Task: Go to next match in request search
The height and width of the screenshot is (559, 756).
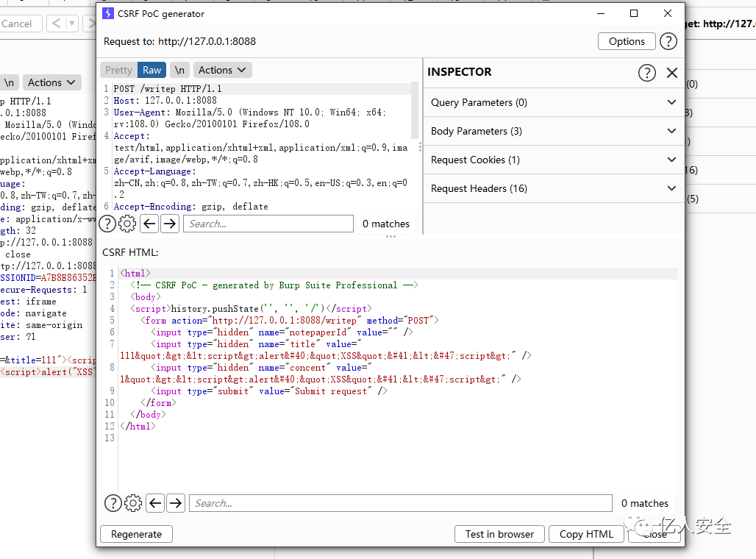Action: tap(170, 224)
